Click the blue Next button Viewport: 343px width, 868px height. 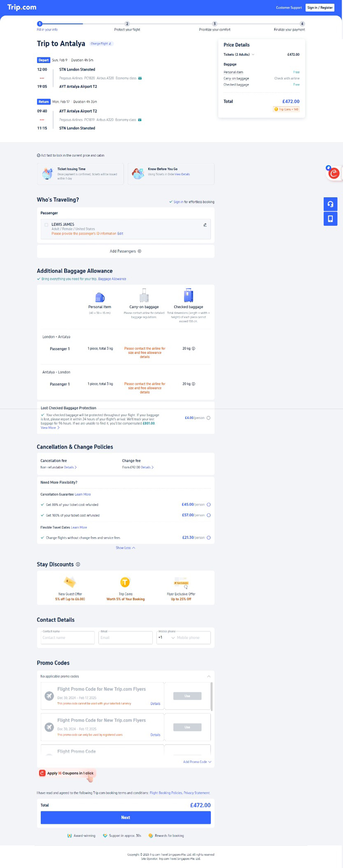(125, 817)
